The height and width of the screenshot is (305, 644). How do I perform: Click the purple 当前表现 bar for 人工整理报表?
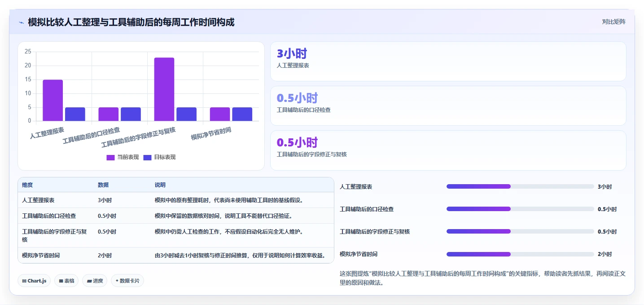[53, 100]
